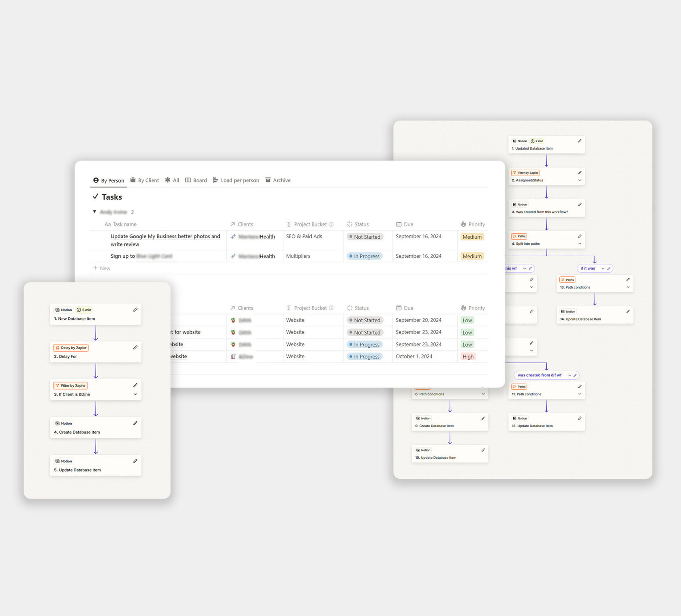This screenshot has height=616, width=681.
Task: Click the Notion icon on step 1 New Database Item
Action: (58, 310)
